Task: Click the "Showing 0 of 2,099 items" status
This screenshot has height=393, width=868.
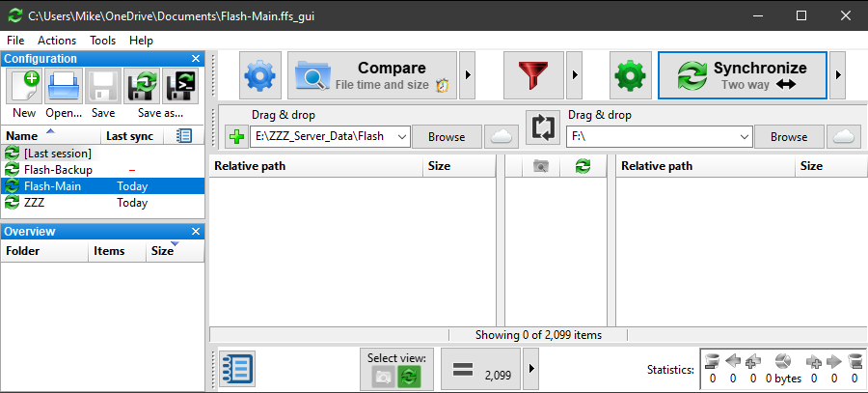Action: (x=538, y=335)
